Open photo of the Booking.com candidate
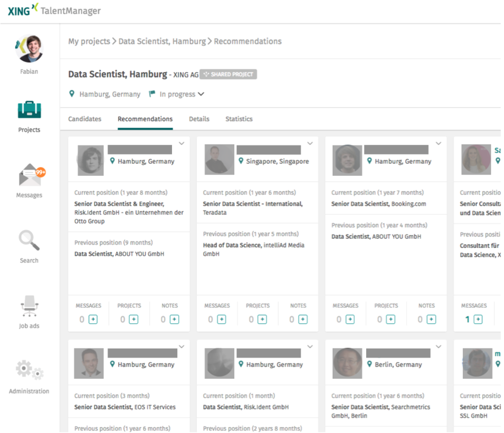Image resolution: width=504 pixels, height=433 pixels. click(347, 160)
